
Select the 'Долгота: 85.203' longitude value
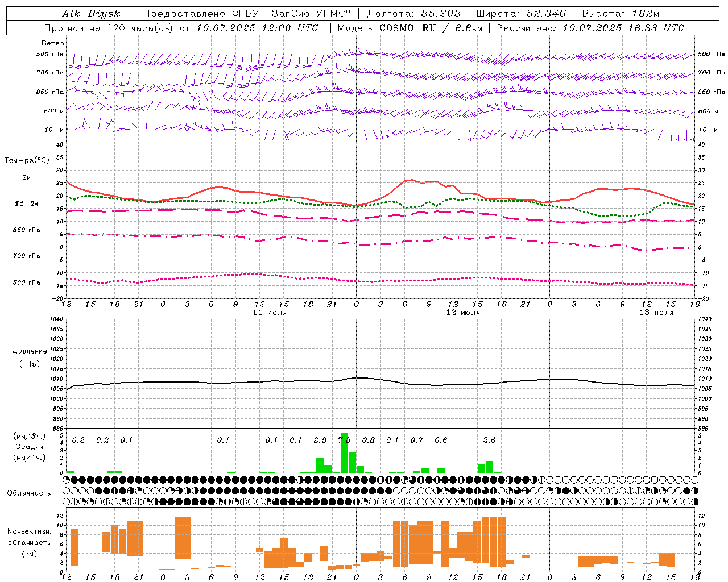[414, 14]
